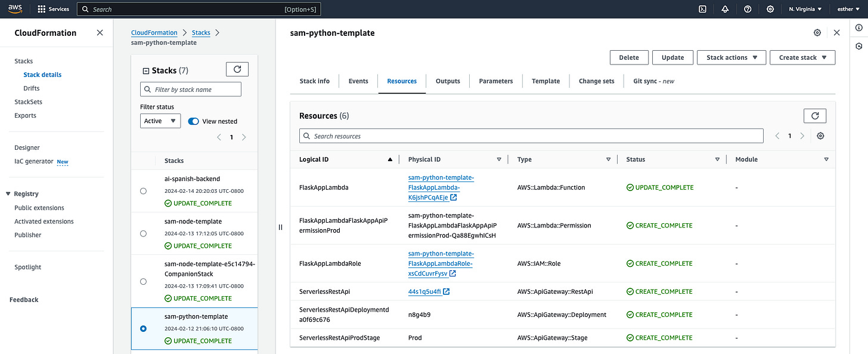Screen dimensions: 868x354
Task: Switch to the Template tab
Action: point(545,81)
